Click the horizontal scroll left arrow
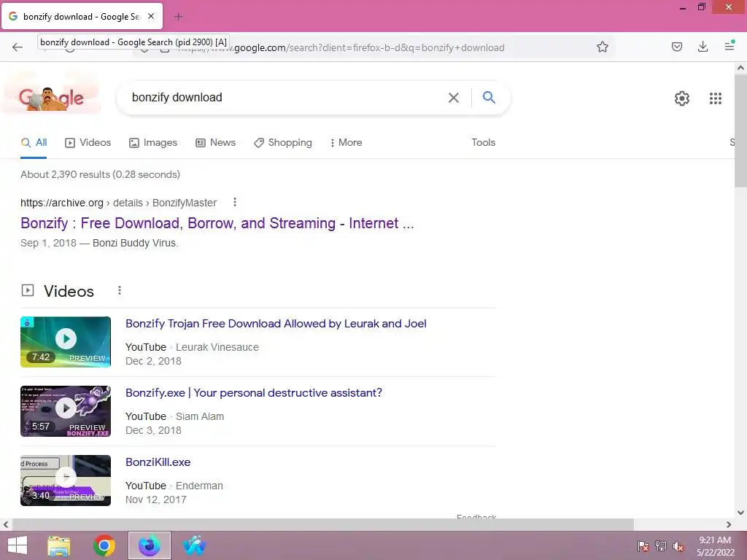 (x=5, y=524)
